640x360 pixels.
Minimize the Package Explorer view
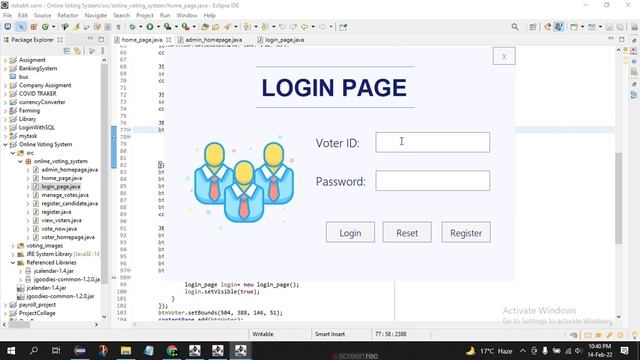(91, 39)
